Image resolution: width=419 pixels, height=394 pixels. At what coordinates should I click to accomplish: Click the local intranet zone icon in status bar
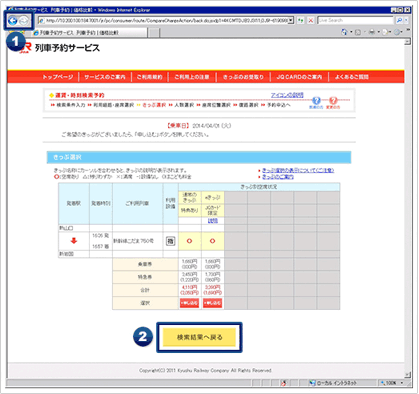(x=312, y=383)
